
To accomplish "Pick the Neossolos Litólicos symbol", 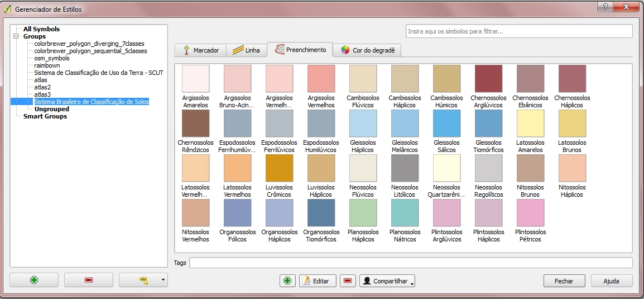I will [405, 168].
